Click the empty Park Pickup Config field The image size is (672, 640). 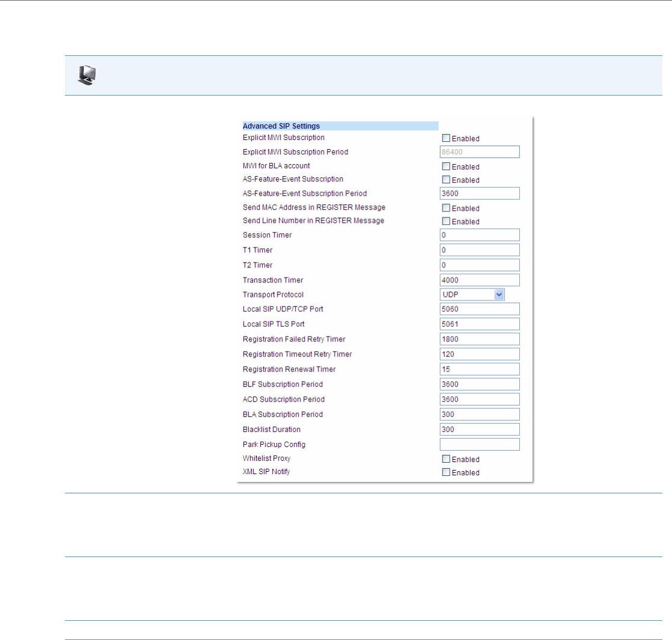click(x=480, y=444)
